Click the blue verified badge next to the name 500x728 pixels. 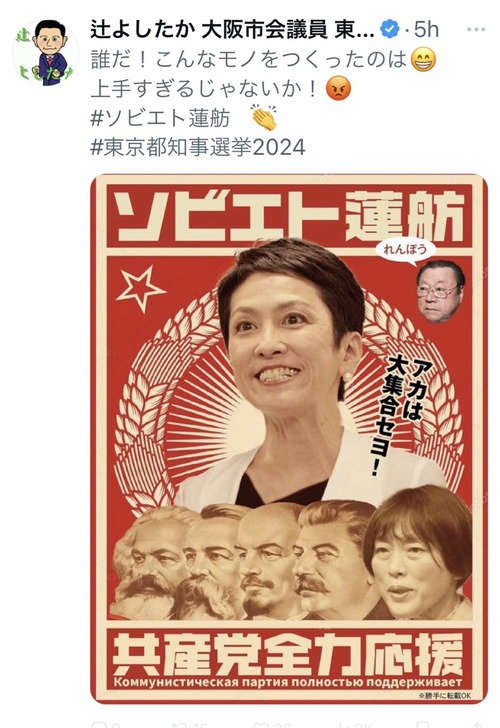coord(389,29)
